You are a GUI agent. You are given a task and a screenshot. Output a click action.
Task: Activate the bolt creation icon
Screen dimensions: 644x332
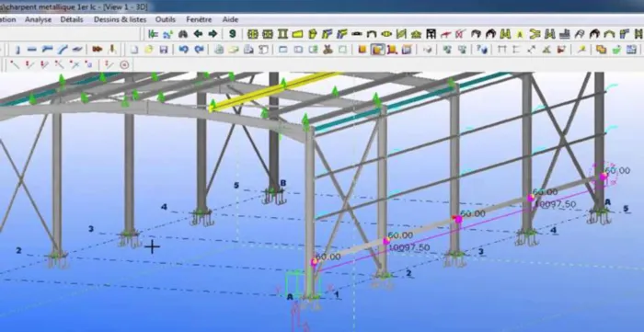coord(97,50)
